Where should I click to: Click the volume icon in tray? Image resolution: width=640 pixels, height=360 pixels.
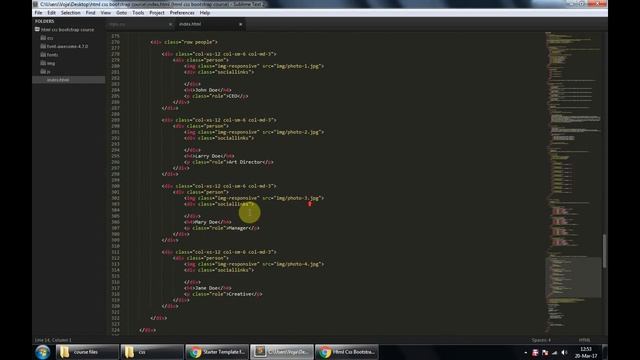tap(564, 353)
